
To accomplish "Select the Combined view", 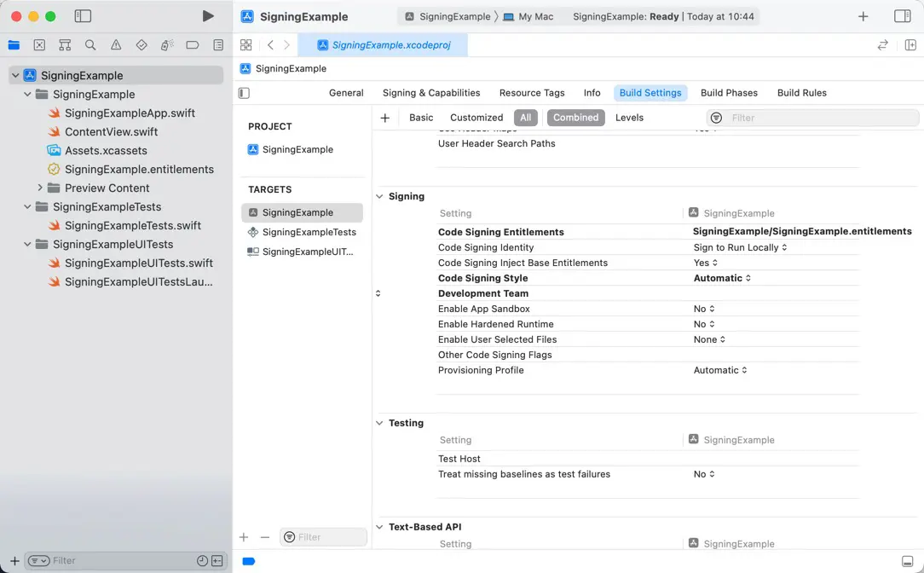I will click(x=575, y=118).
